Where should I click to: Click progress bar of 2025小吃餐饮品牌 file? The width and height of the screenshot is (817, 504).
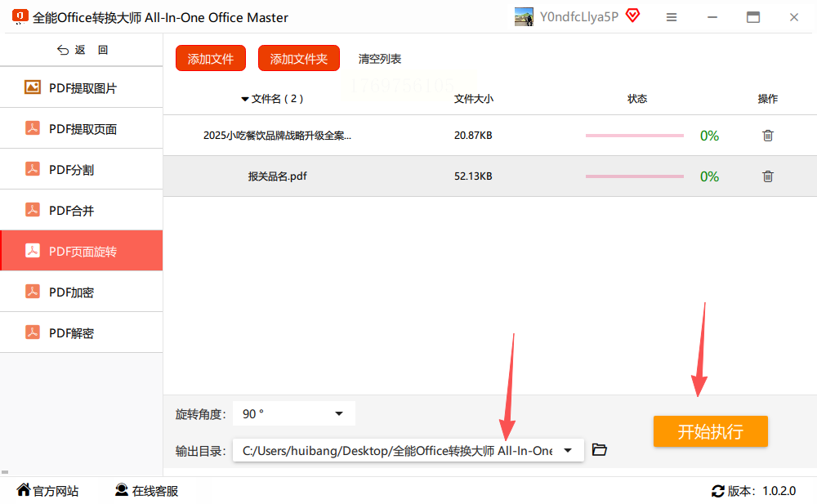[634, 136]
